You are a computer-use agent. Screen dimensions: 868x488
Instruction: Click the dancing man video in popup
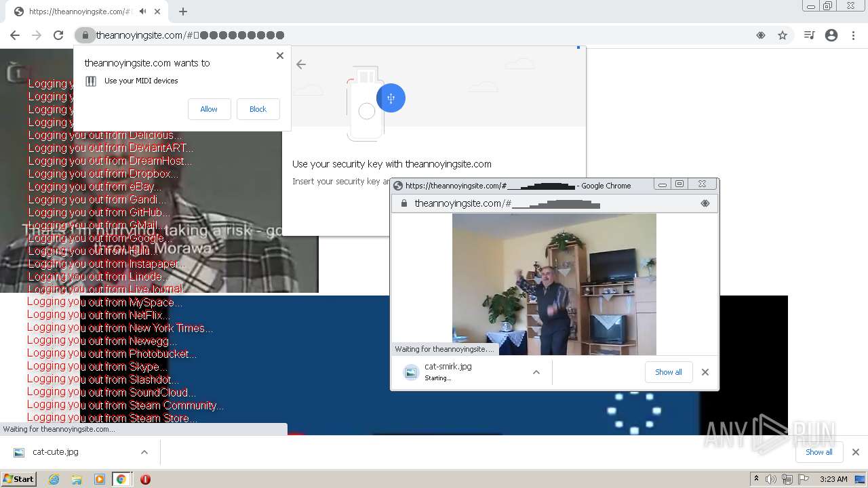pos(554,284)
